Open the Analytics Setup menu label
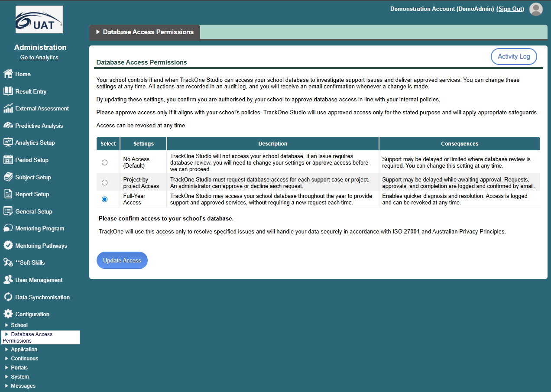The width and height of the screenshot is (551, 392). 35,143
